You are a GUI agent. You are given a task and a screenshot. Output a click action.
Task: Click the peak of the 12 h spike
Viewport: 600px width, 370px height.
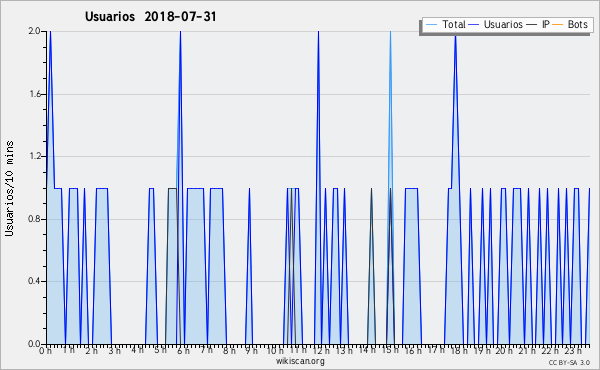pos(318,34)
